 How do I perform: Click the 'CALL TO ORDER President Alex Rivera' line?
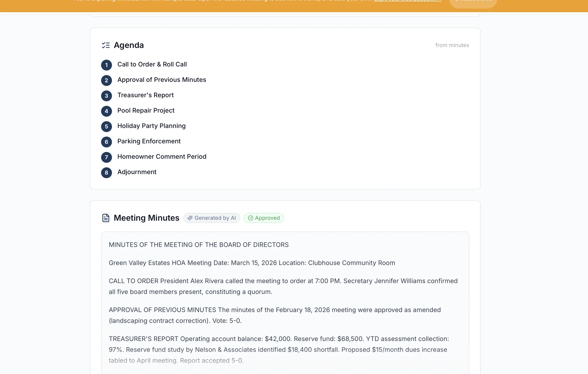click(x=283, y=281)
